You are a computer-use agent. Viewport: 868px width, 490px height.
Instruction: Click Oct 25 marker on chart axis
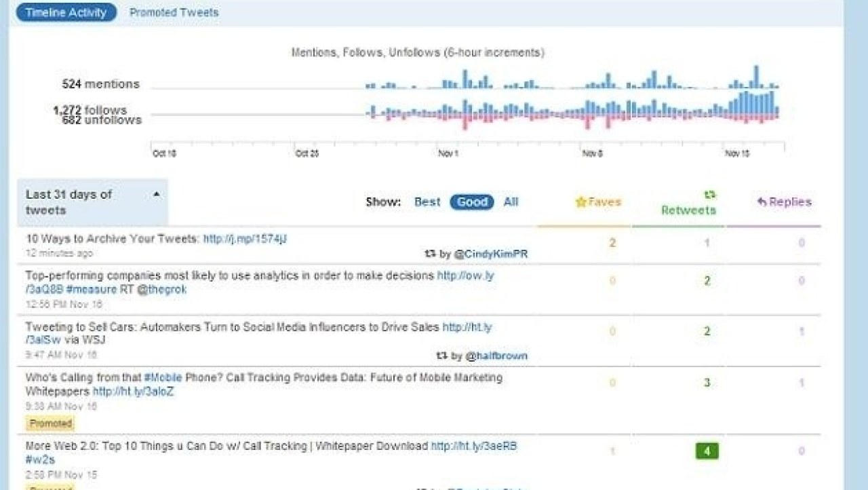click(x=307, y=154)
